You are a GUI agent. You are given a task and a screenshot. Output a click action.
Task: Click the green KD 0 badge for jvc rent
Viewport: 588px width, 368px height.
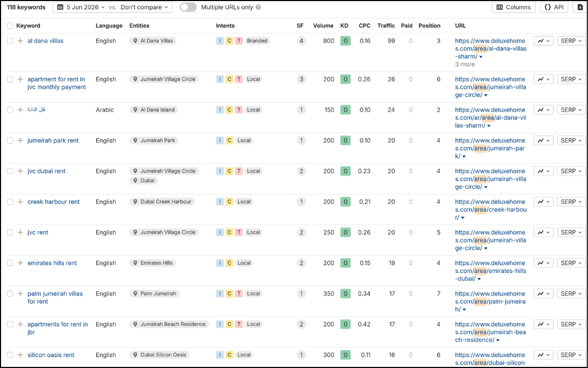pos(346,232)
